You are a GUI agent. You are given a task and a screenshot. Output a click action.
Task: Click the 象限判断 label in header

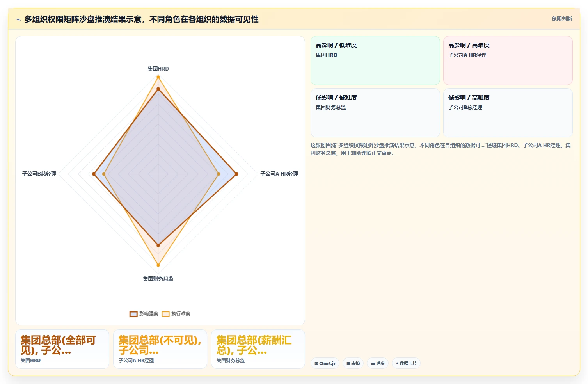pos(561,19)
